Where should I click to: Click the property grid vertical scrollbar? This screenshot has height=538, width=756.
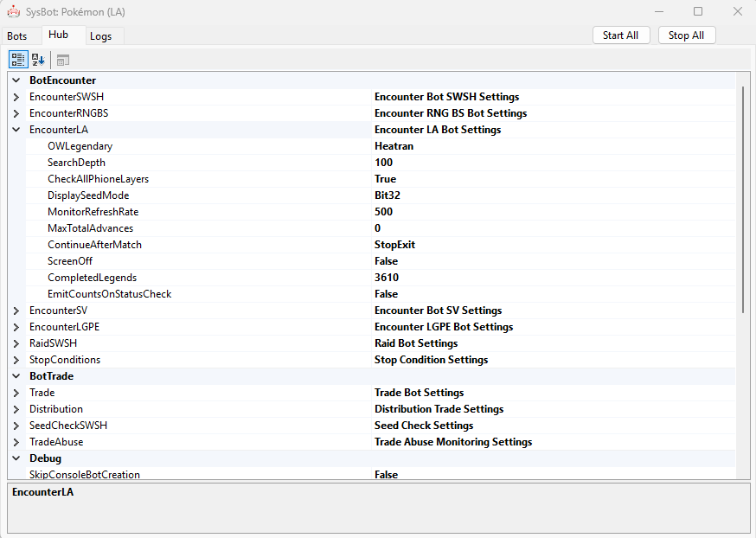pyautogui.click(x=743, y=199)
